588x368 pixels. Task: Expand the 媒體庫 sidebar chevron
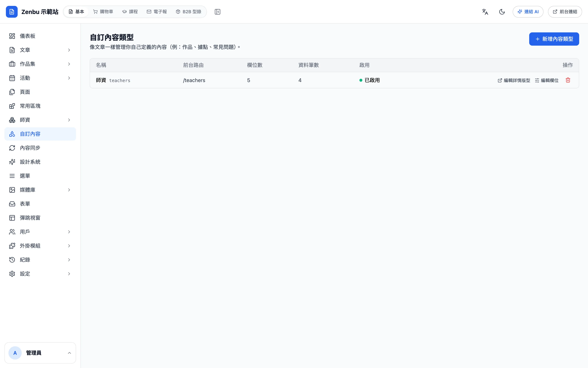69,190
